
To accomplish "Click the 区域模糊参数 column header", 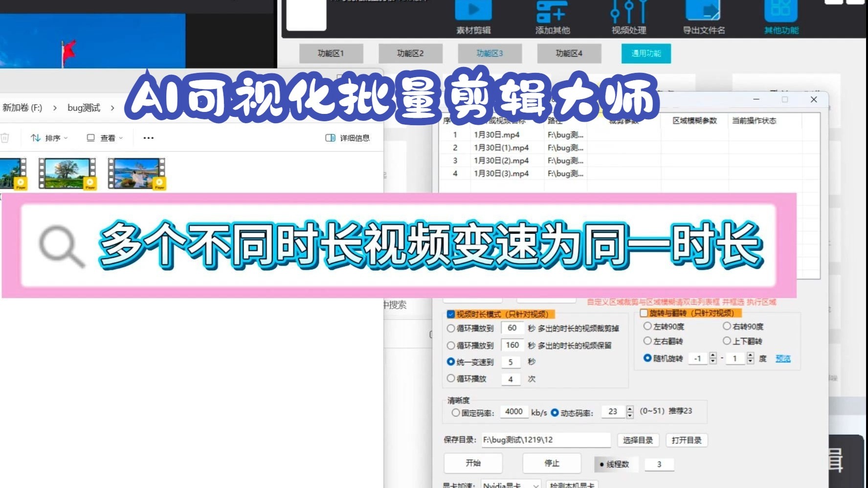I will pos(694,121).
